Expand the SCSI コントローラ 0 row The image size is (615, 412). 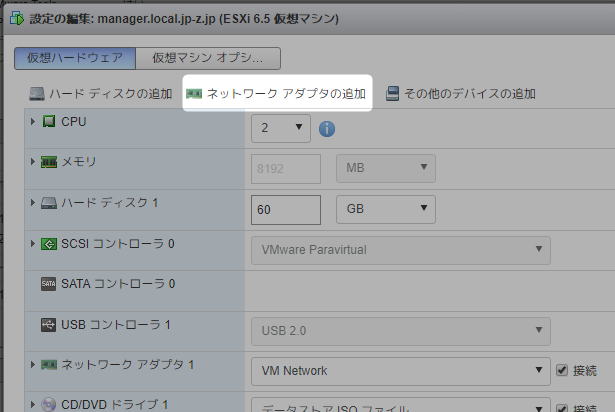pyautogui.click(x=33, y=244)
